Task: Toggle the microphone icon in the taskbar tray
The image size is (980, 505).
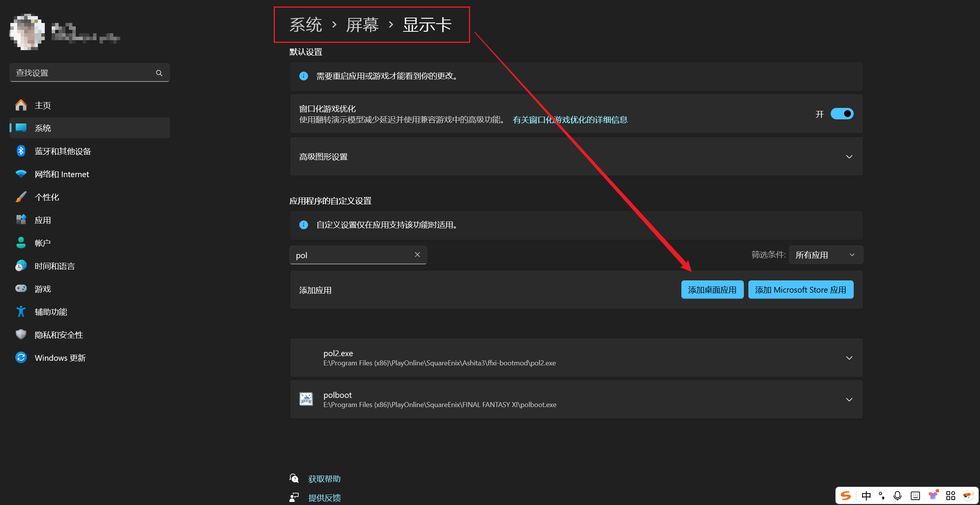Action: tap(897, 495)
